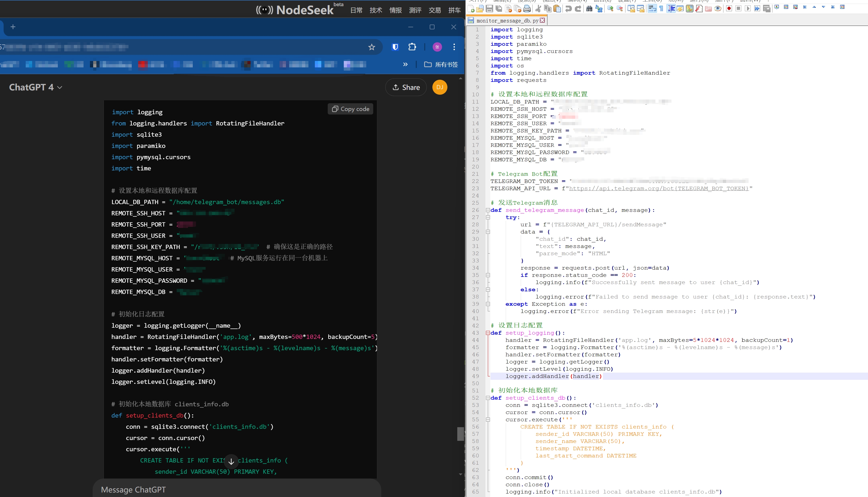
Task: Click the Close document toolbar icon
Action: [508, 9]
